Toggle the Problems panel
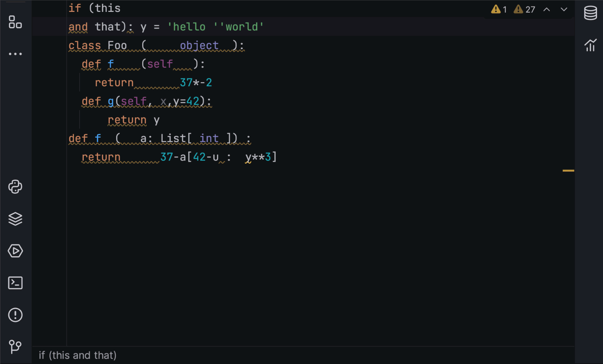 (x=15, y=315)
